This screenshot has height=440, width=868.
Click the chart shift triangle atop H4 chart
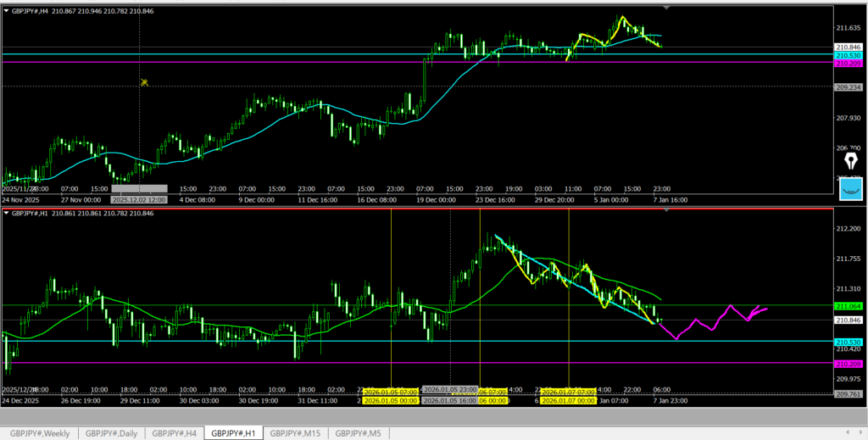click(x=666, y=8)
